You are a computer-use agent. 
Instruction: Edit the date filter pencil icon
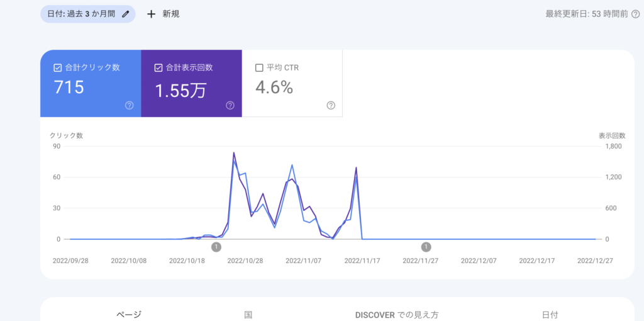click(x=126, y=14)
